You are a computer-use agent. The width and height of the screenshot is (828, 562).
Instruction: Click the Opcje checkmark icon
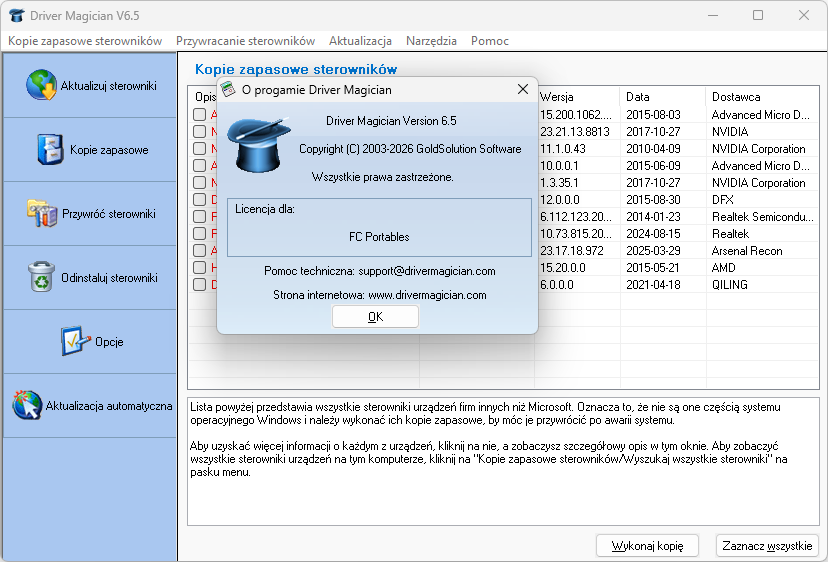tap(76, 341)
